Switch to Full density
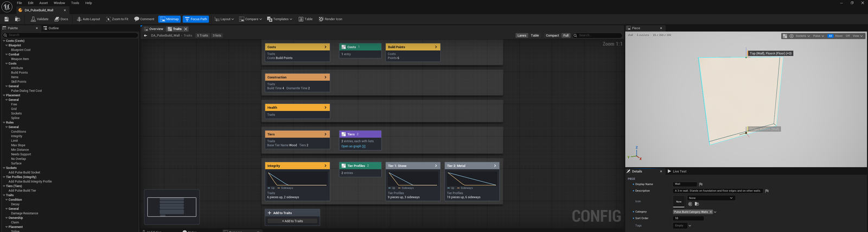Viewport: 868px width, 232px height. pos(566,35)
